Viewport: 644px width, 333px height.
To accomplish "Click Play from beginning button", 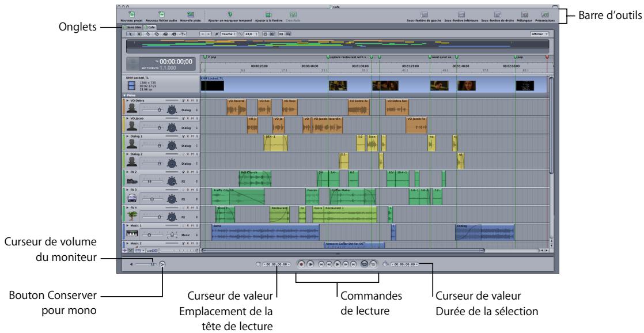I will pyautogui.click(x=310, y=264).
